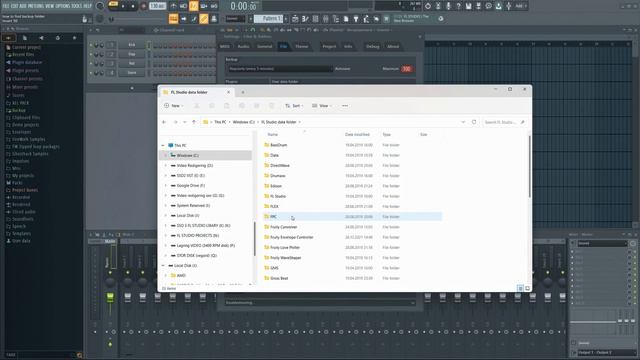Close the FL Studio data folder tab
This screenshot has width=640, height=360.
pyautogui.click(x=229, y=92)
